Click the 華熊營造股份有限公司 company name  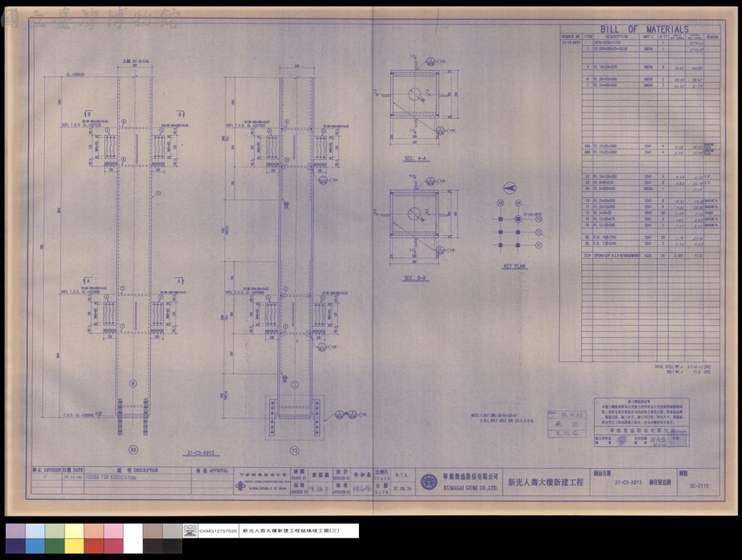471,477
